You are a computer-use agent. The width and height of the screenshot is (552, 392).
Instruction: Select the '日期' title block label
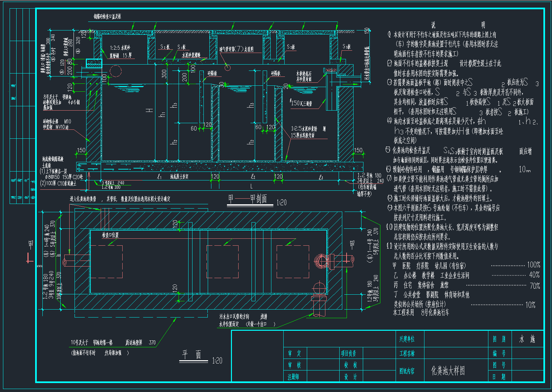tap(499, 377)
